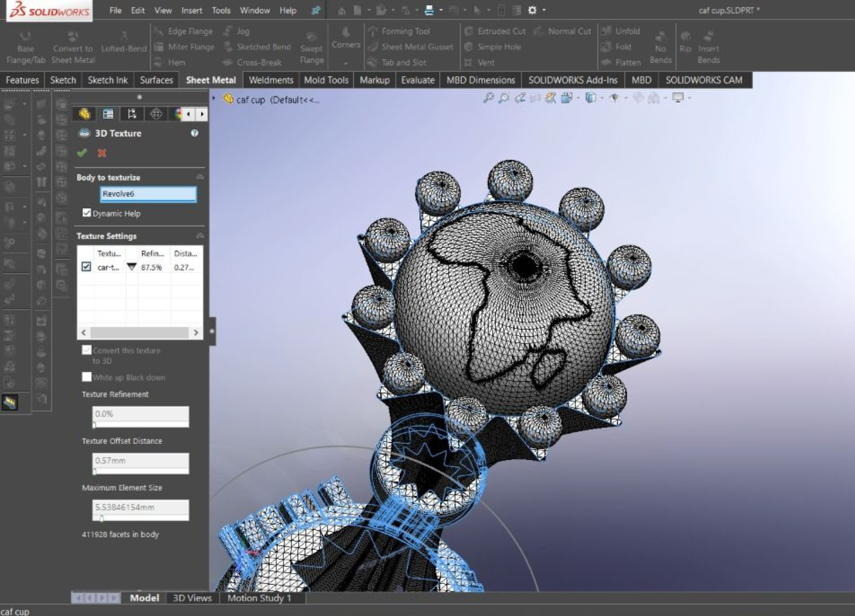855x616 pixels.
Task: Open the ConfigurationManager tab icon
Action: pyautogui.click(x=132, y=114)
